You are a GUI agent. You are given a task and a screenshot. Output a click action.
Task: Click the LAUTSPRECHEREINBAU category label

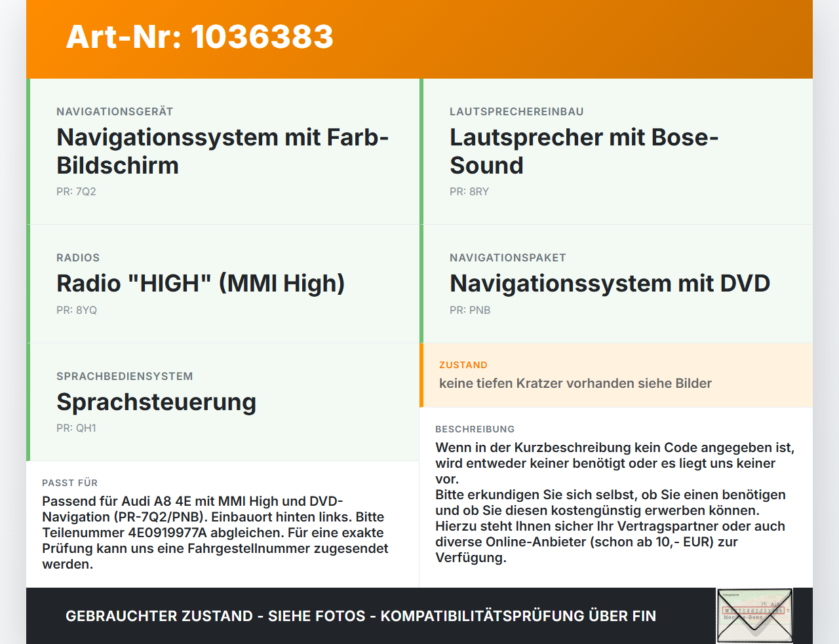click(x=517, y=111)
